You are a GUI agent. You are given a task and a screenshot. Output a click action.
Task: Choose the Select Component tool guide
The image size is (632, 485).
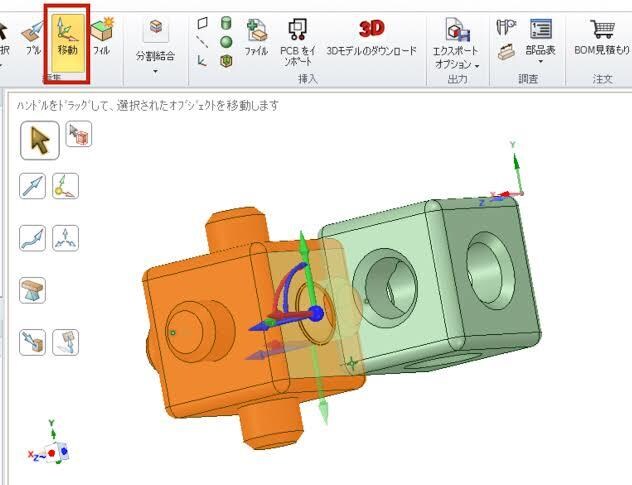[x=79, y=134]
